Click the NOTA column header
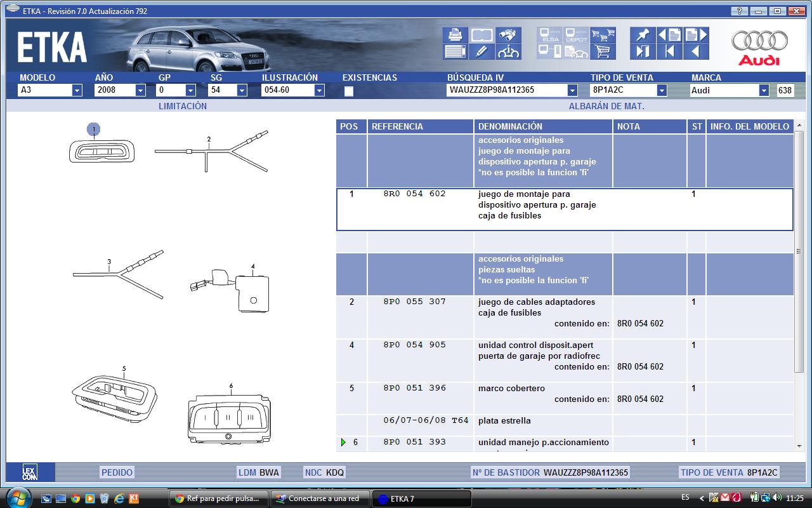 coord(650,126)
